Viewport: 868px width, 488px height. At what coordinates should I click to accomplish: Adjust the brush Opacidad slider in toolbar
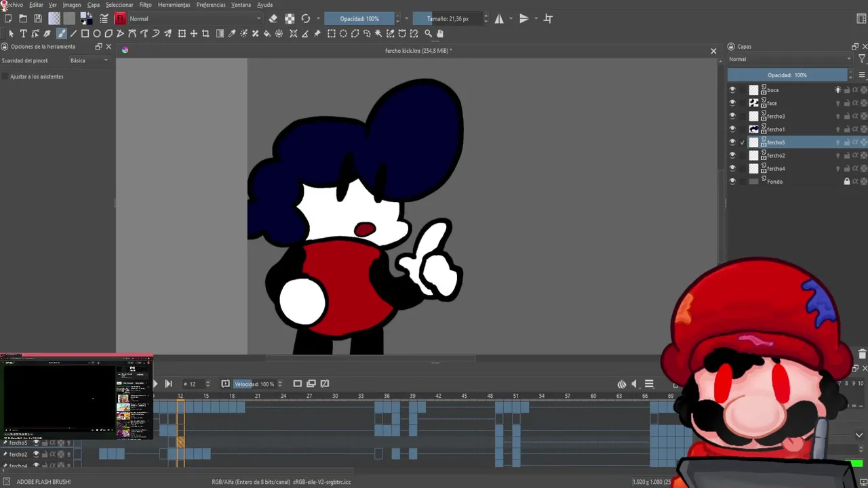point(359,19)
